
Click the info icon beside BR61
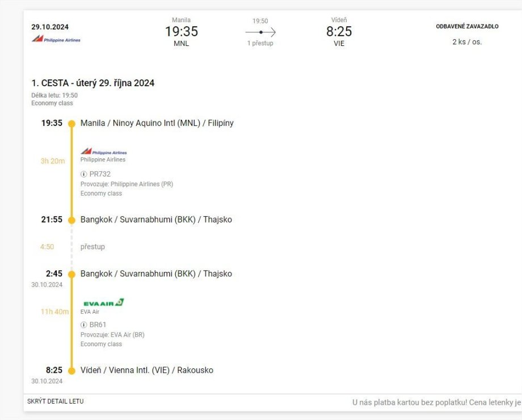point(84,325)
